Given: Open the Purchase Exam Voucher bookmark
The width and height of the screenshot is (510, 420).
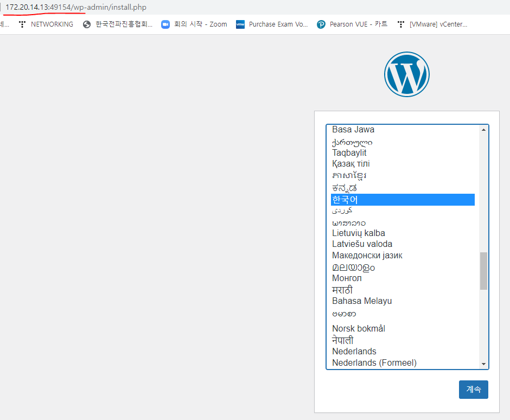Looking at the screenshot, I should [x=272, y=24].
